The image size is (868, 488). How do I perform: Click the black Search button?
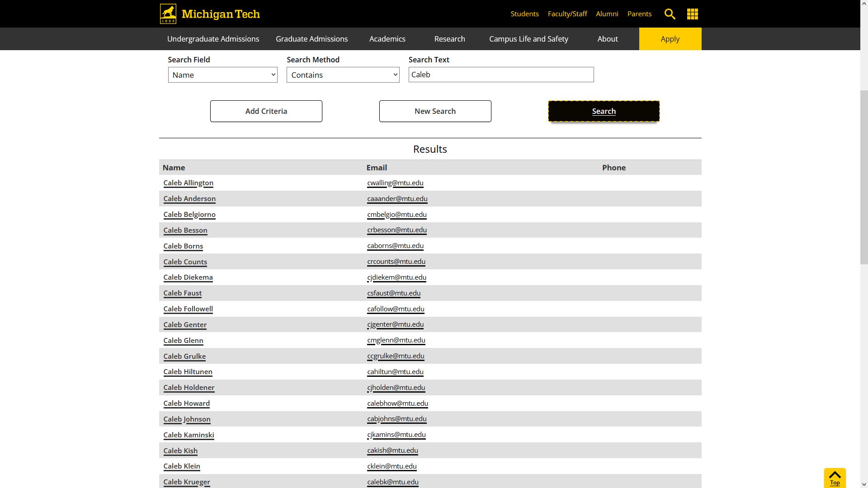(604, 111)
